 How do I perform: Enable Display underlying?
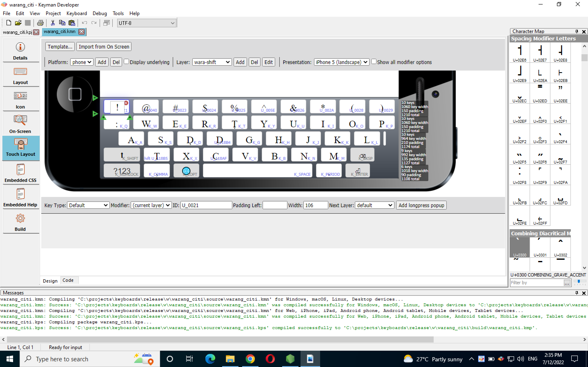click(x=127, y=61)
